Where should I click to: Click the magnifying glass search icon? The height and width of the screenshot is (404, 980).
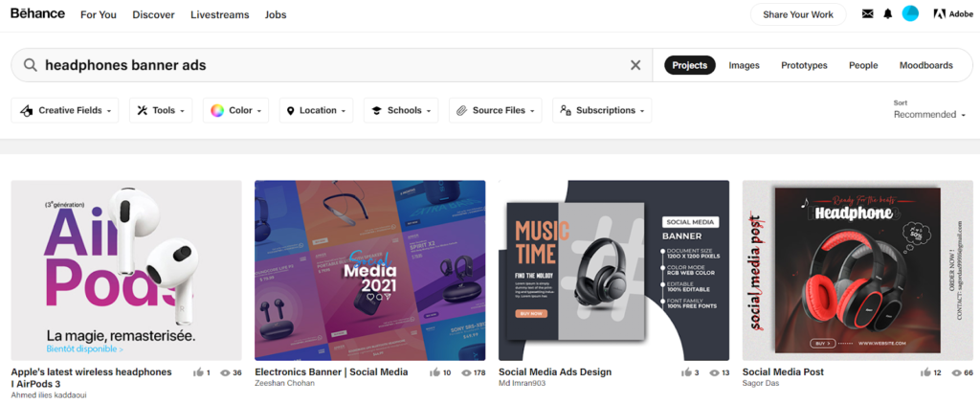(x=30, y=65)
